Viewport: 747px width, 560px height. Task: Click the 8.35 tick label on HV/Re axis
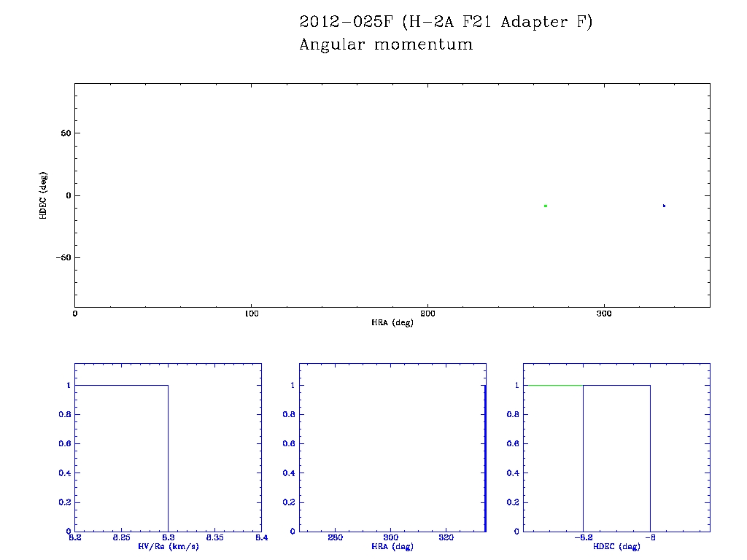click(214, 538)
